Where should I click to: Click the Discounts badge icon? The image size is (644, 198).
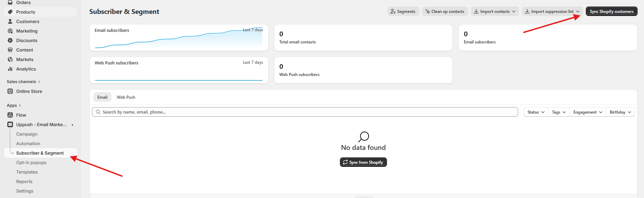(10, 40)
